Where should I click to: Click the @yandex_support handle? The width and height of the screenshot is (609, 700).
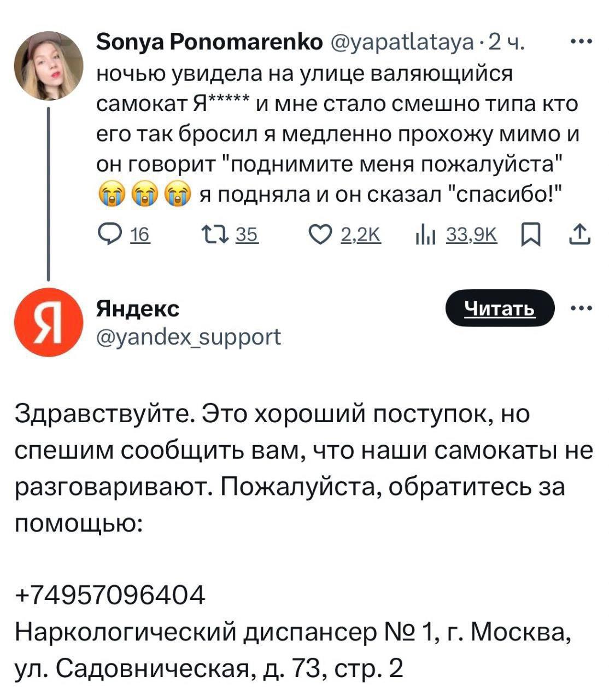pos(189,337)
